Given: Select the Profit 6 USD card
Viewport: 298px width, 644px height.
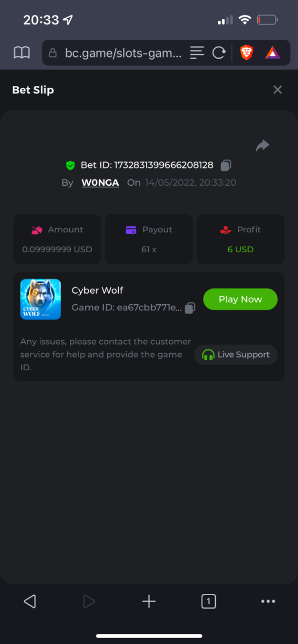Looking at the screenshot, I should pyautogui.click(x=241, y=239).
